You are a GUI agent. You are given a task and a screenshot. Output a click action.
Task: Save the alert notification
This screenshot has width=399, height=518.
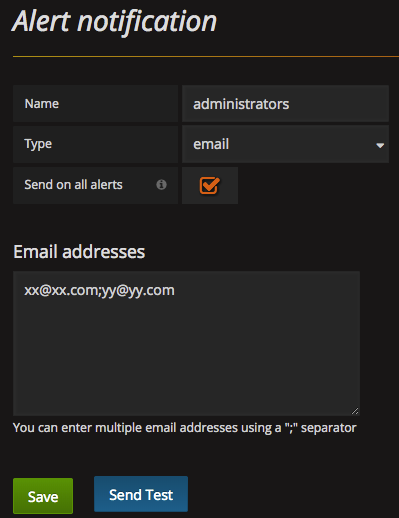[x=43, y=496]
